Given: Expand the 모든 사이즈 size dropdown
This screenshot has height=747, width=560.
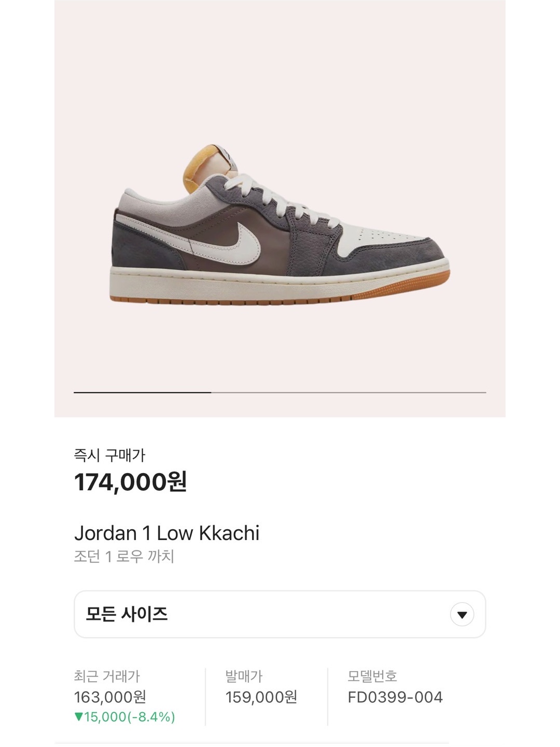Looking at the screenshot, I should point(280,614).
